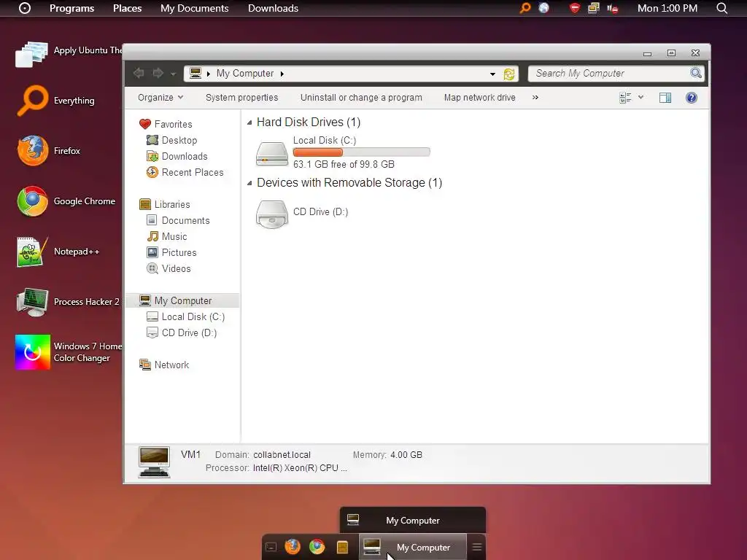Screen dimensions: 747x560
Task: Open Notepad++ desktop shortcut
Action: [x=32, y=252]
